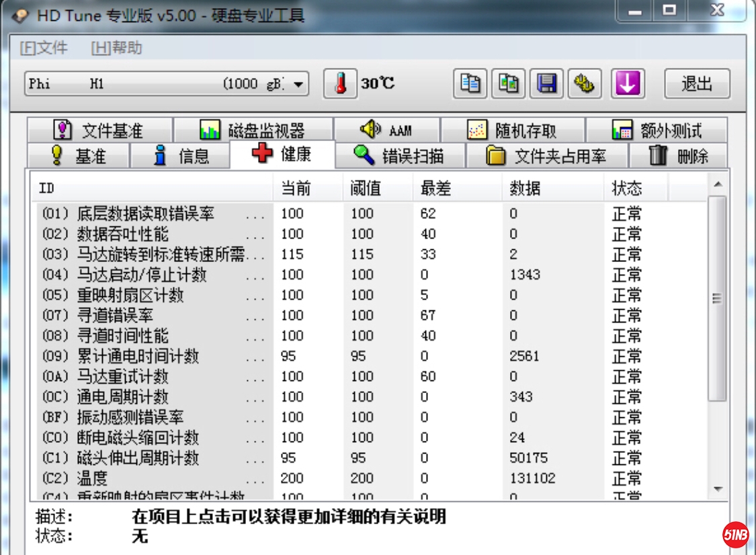The image size is (756, 555).
Task: Open the 帮助 menu
Action: click(x=116, y=48)
